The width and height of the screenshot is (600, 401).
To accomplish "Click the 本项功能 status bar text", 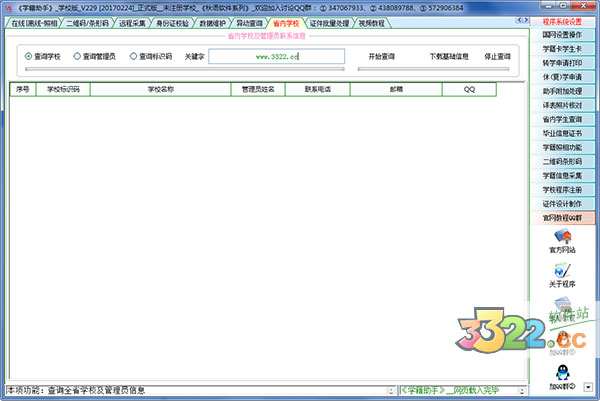I will [x=76, y=390].
